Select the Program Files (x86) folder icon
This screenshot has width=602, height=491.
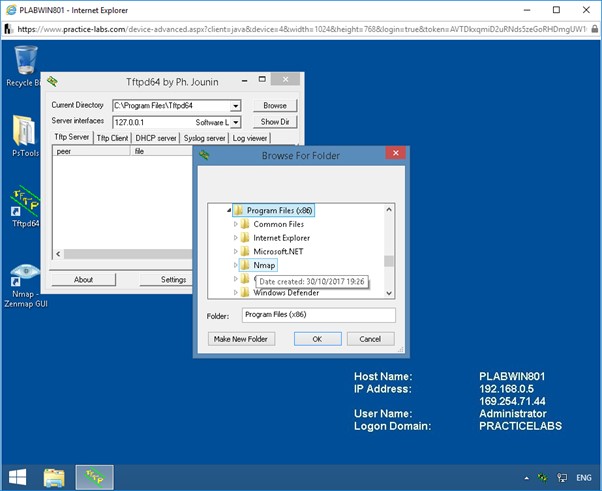coord(238,210)
